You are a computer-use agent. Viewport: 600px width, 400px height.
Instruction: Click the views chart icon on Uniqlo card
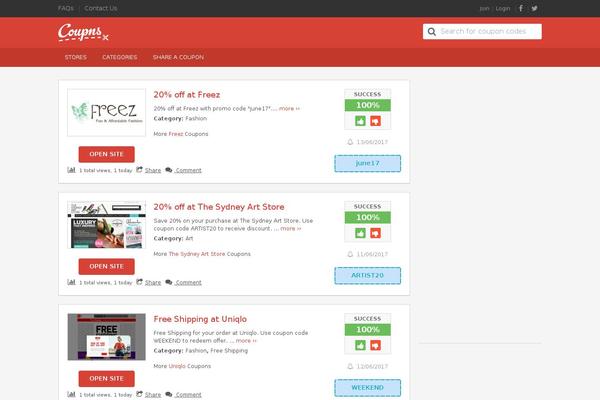[x=71, y=394]
